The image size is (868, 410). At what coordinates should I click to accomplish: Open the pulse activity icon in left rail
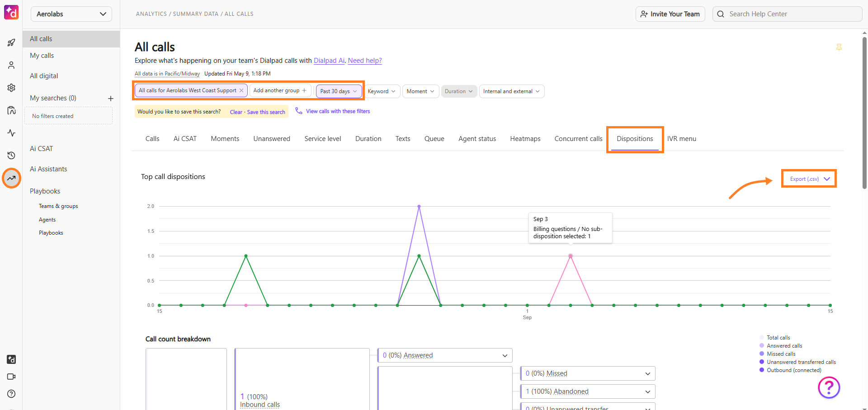pyautogui.click(x=11, y=133)
